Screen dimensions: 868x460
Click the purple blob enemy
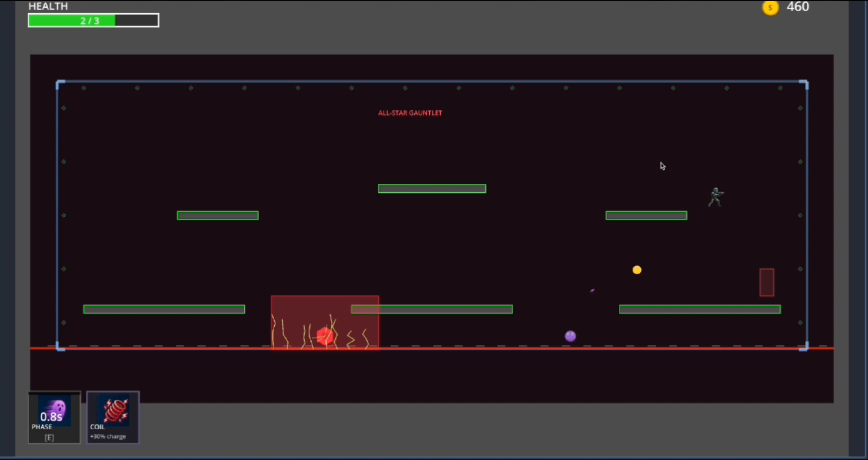(x=570, y=336)
